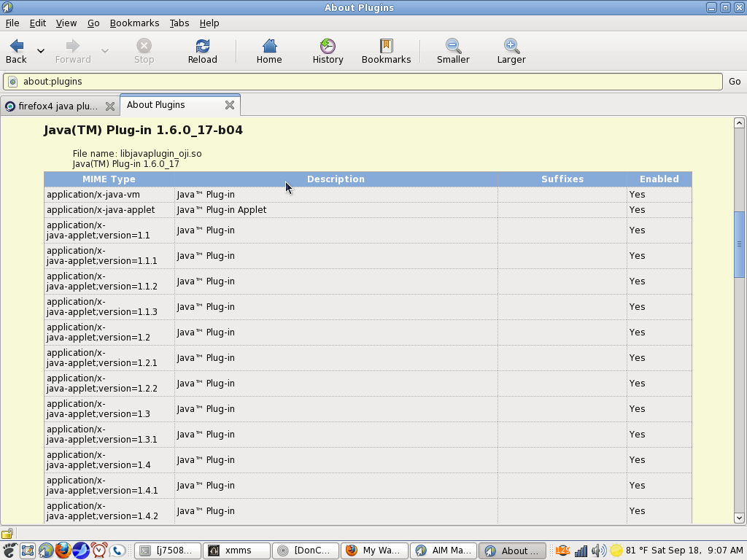This screenshot has width=747, height=560.
Task: Launch Firefox from the panel launcher icon
Action: (x=63, y=551)
